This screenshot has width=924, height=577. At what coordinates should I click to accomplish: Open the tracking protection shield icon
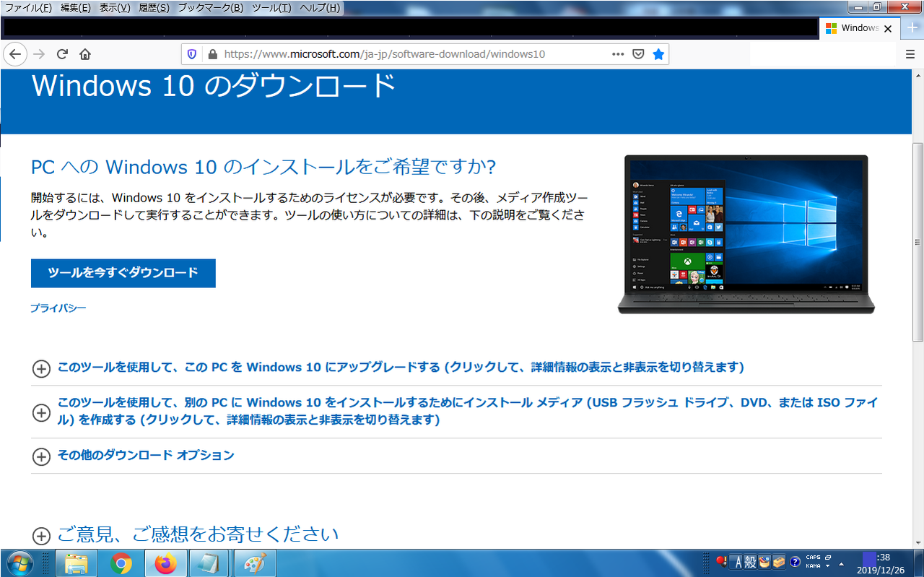tap(192, 54)
